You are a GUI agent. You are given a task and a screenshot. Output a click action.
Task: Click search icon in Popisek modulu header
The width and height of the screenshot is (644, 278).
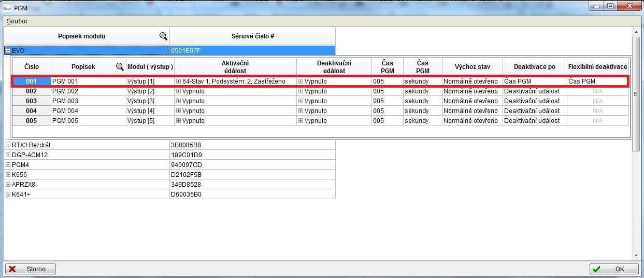[x=163, y=36]
